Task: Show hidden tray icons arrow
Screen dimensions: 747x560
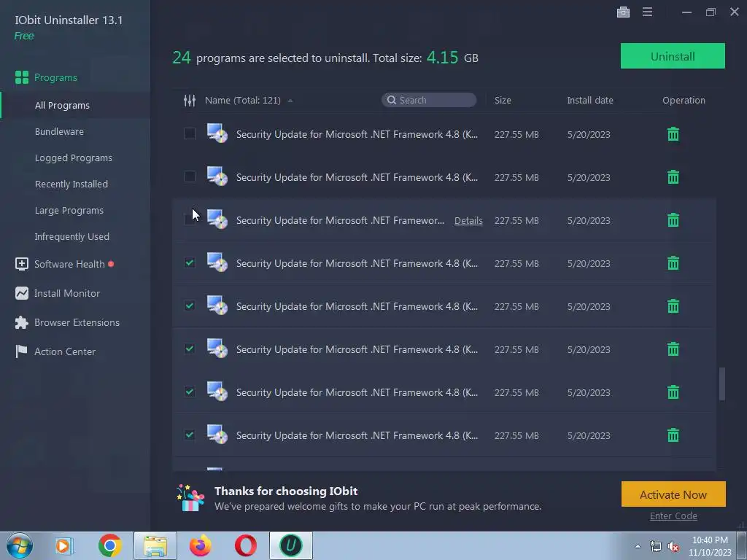Action: (x=638, y=546)
